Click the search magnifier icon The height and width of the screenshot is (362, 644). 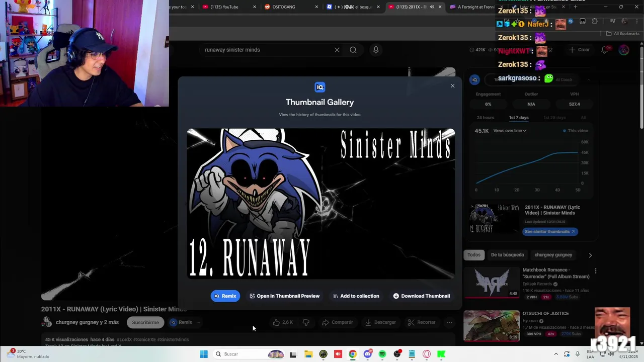353,50
